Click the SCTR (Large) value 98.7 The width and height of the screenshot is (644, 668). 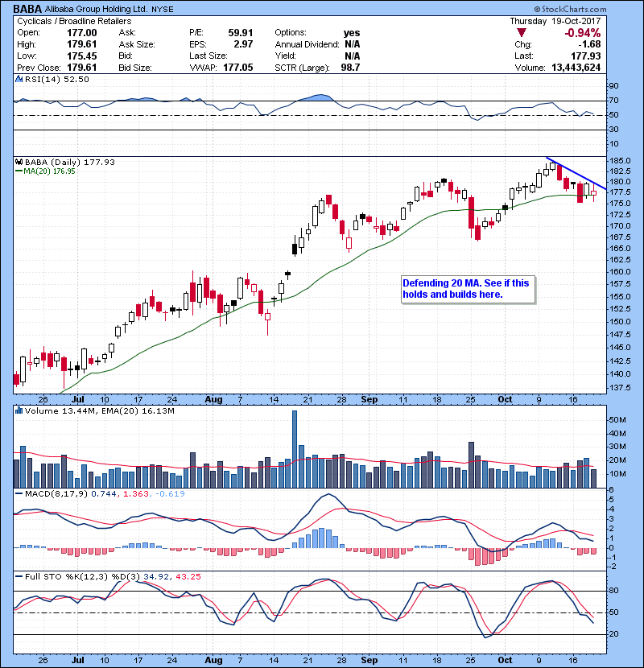pos(350,68)
